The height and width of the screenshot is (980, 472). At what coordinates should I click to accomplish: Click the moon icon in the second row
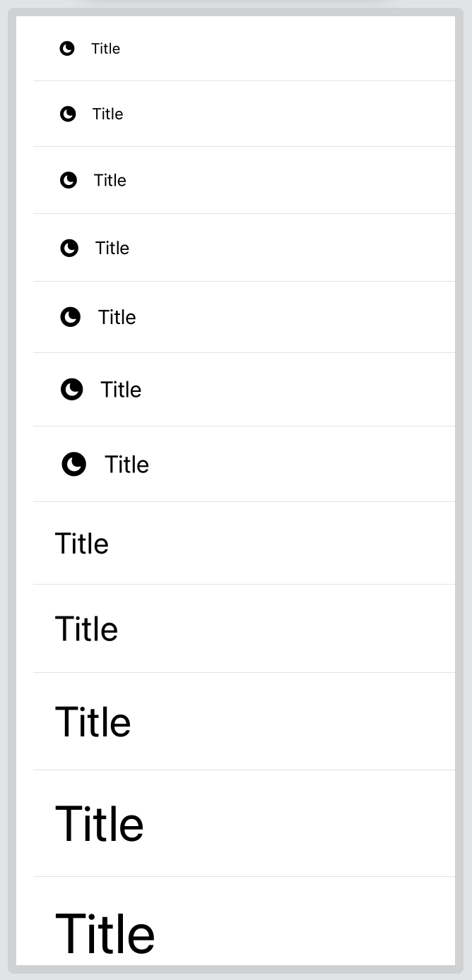[x=68, y=114]
